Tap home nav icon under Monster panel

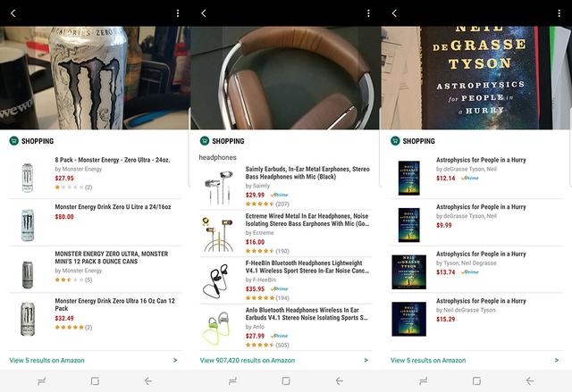pyautogui.click(x=95, y=381)
